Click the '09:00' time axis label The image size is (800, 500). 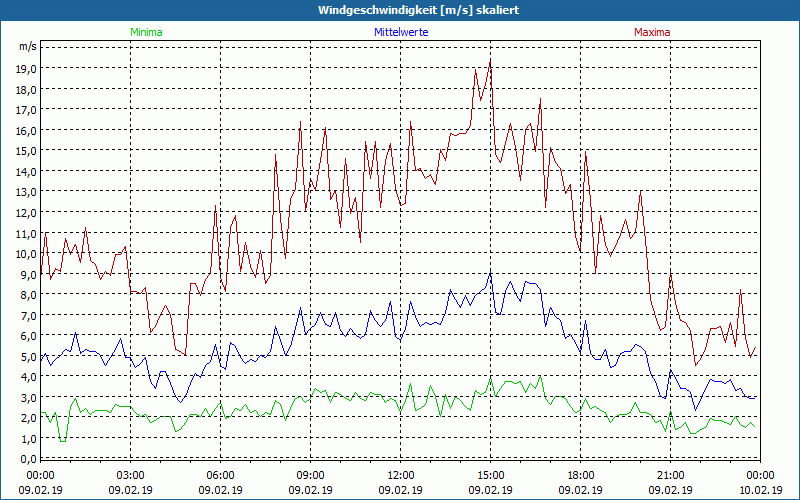tap(311, 476)
